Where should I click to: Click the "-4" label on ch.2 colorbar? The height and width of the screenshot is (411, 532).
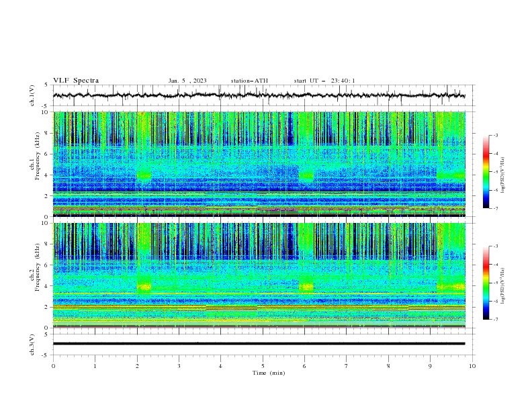click(x=495, y=265)
